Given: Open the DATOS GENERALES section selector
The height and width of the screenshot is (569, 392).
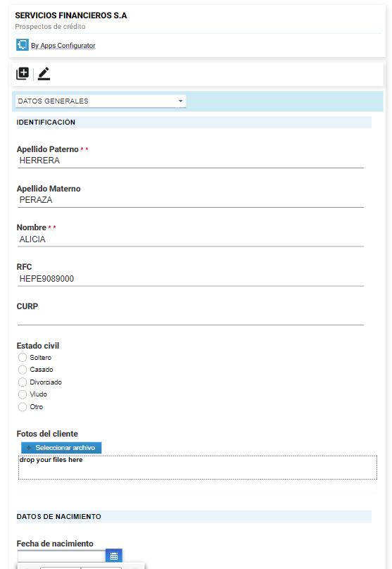Looking at the screenshot, I should pyautogui.click(x=101, y=101).
